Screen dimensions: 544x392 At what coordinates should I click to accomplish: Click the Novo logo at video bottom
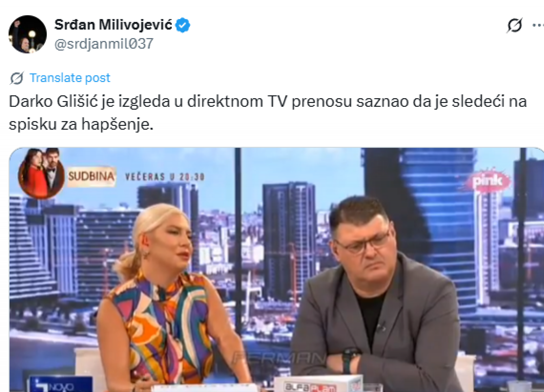pyautogui.click(x=60, y=385)
